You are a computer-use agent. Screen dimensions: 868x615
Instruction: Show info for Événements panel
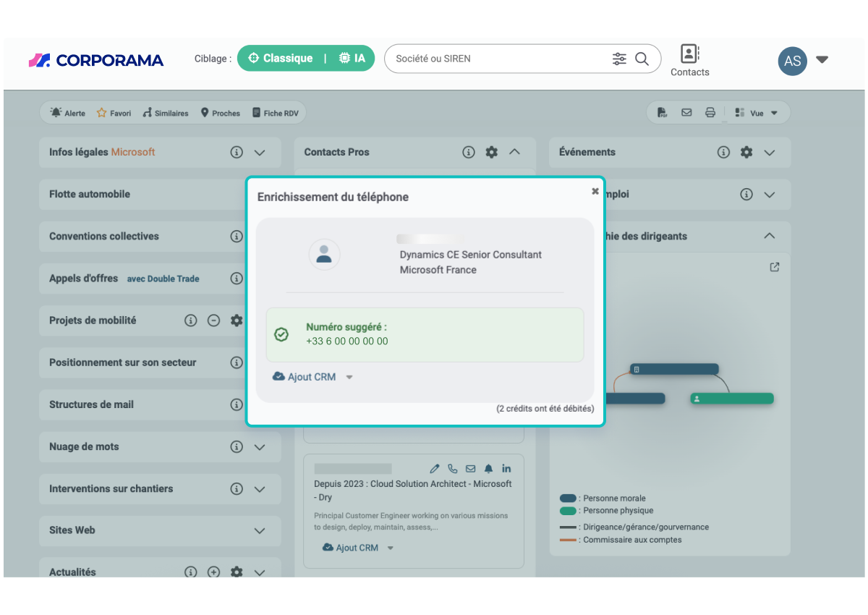(x=723, y=153)
